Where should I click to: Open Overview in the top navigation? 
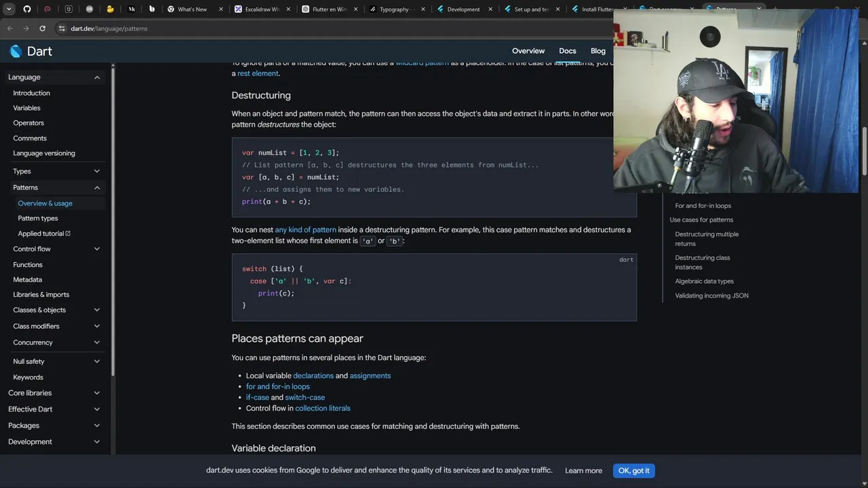[x=528, y=51]
